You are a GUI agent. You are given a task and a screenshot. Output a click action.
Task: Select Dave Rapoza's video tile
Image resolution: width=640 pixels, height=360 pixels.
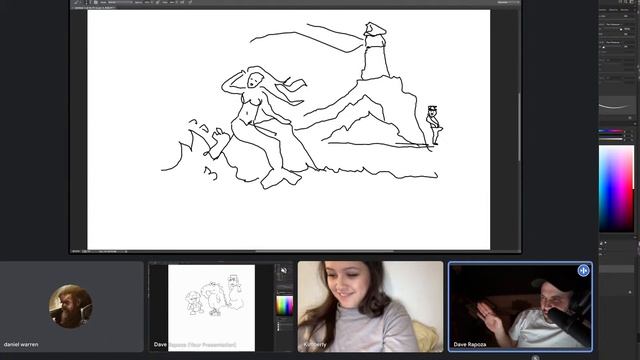coord(520,307)
